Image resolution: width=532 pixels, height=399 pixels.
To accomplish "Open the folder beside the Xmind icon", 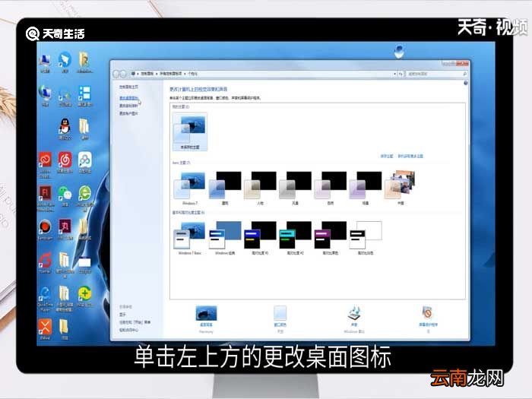I will (65, 327).
